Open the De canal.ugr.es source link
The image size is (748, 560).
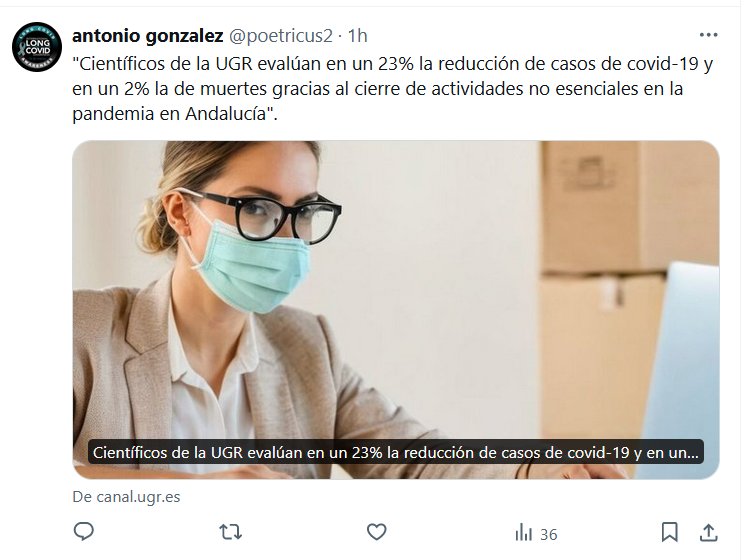126,497
